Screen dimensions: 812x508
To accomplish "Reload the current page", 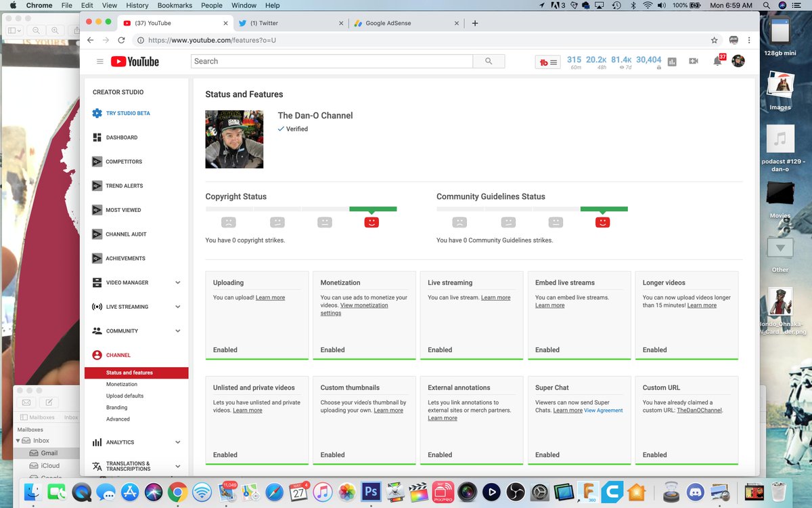I will (122, 40).
